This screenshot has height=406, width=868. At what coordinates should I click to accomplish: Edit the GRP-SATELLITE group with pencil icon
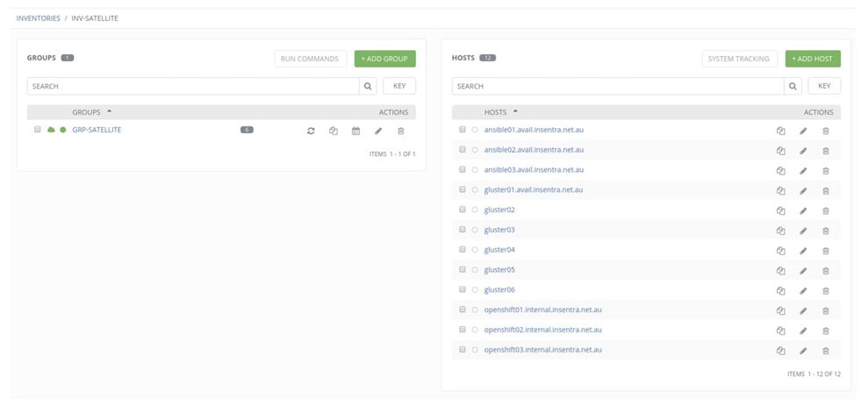coord(378,131)
